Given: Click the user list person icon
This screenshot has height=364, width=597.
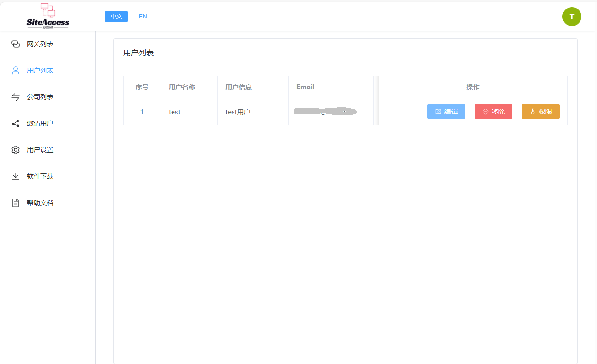Looking at the screenshot, I should pyautogui.click(x=16, y=70).
